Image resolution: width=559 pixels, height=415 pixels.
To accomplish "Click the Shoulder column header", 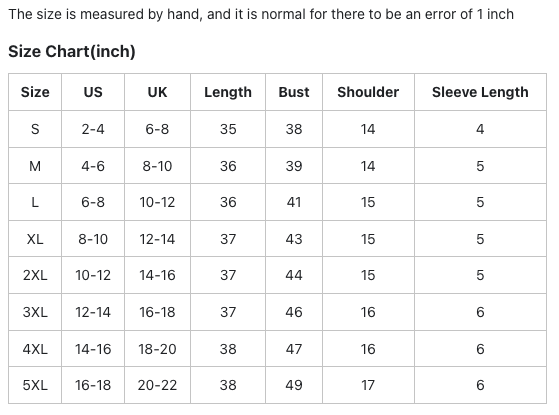I will click(x=368, y=92).
